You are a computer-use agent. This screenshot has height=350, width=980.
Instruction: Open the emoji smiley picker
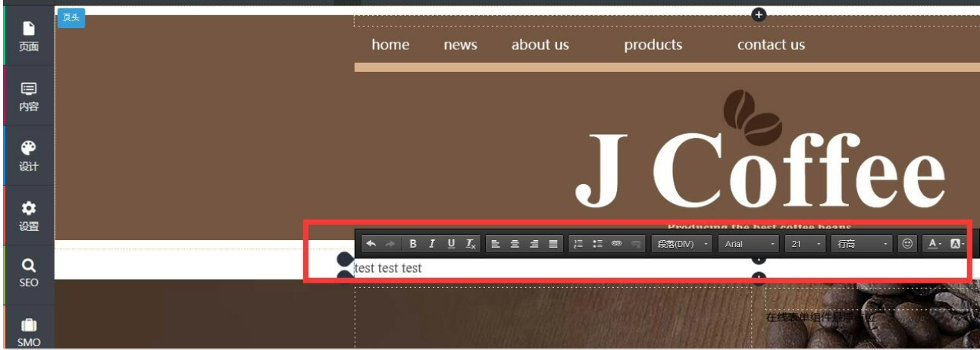tap(907, 244)
